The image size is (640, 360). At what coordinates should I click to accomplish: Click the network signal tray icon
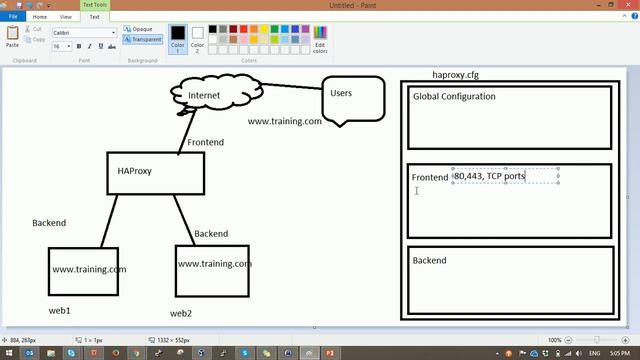click(x=568, y=353)
